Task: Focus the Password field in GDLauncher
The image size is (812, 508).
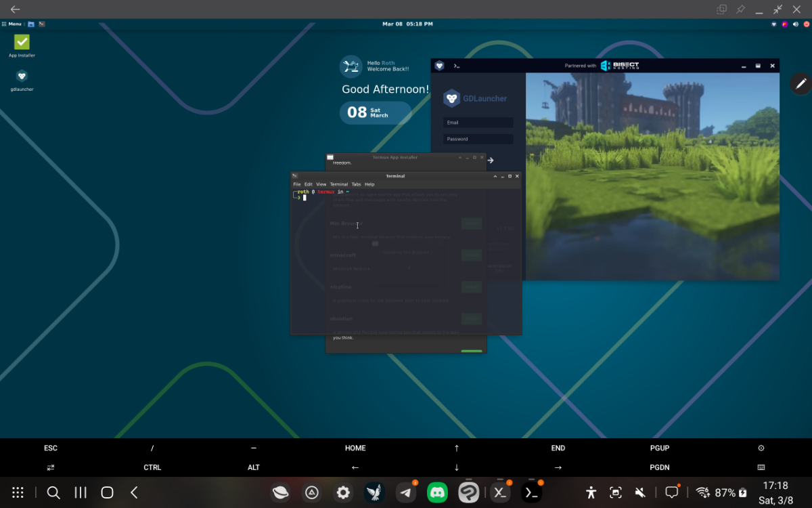Action: click(x=478, y=139)
